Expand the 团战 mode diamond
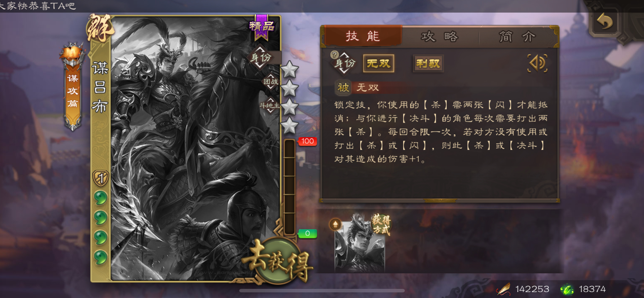 [271, 82]
